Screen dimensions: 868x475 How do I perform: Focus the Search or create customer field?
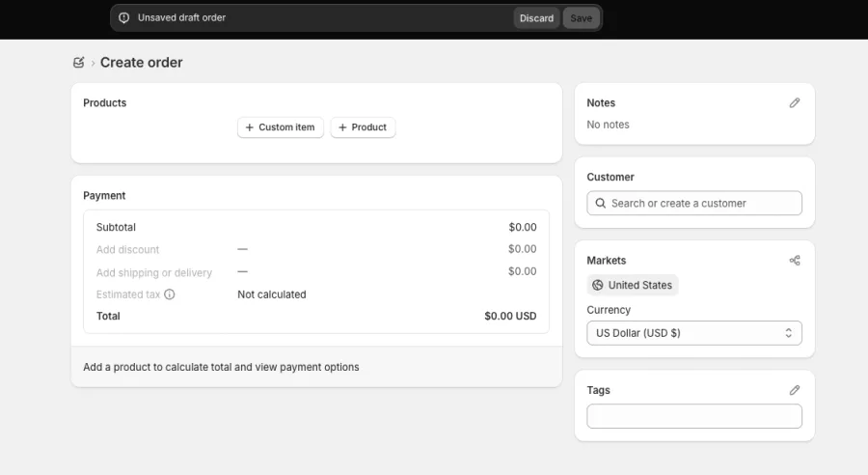click(694, 204)
